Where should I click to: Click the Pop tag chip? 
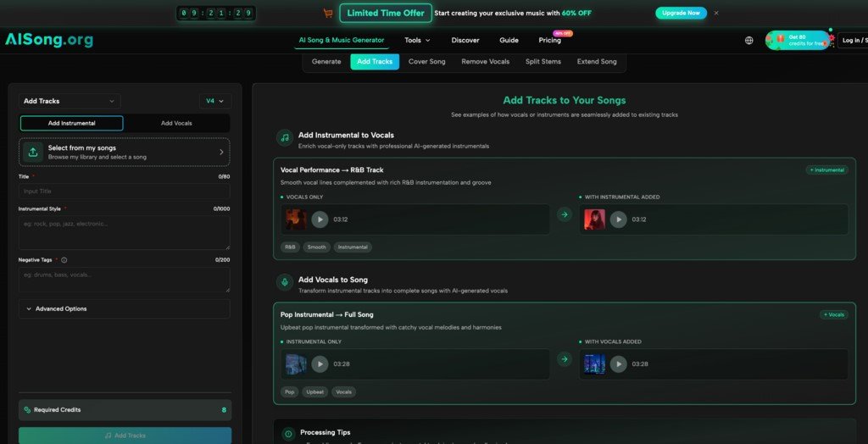[x=290, y=392]
